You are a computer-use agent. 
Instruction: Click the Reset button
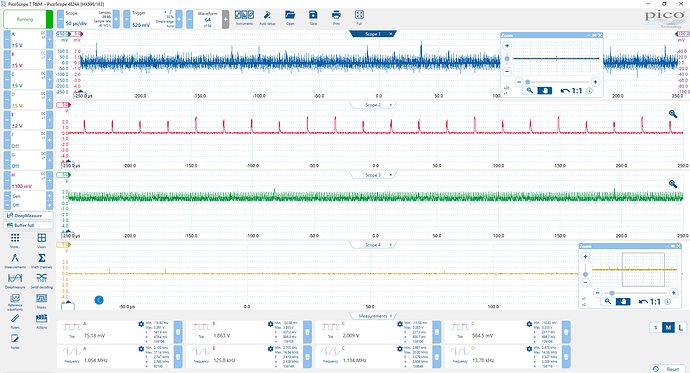click(x=668, y=369)
